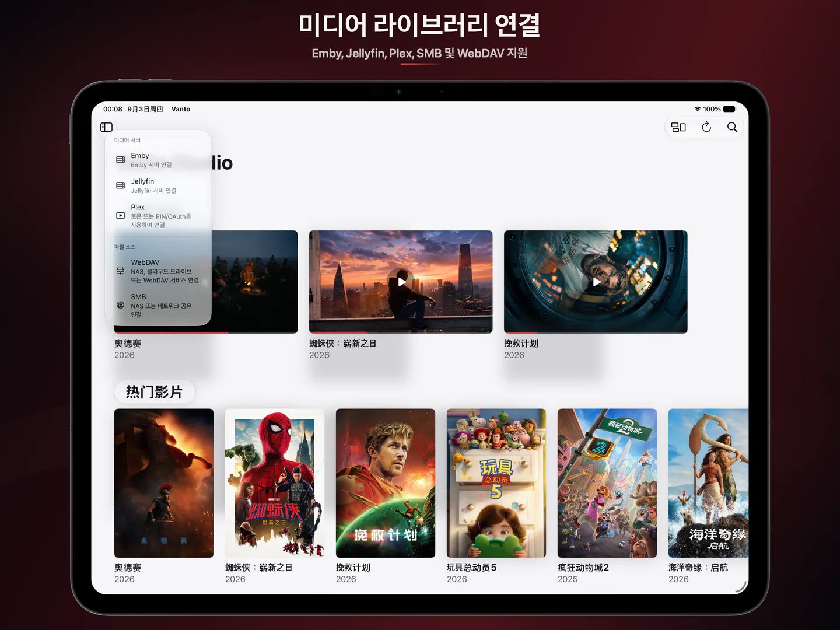Screen dimensions: 840x630
Task: Click the 玩具总动员5 title text
Action: [x=472, y=568]
